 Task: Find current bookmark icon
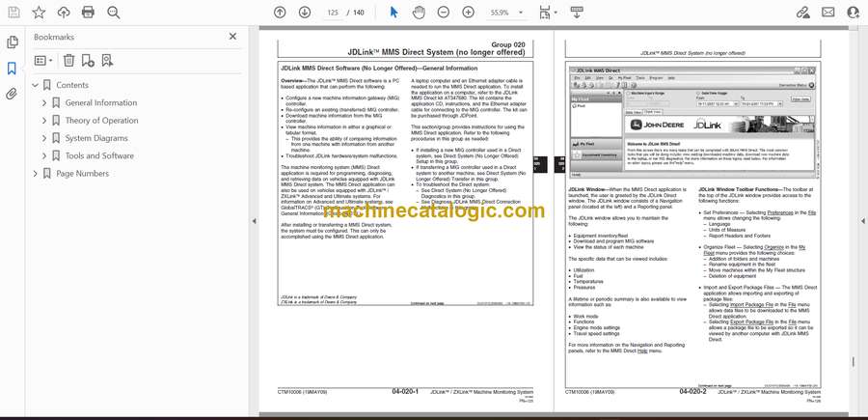click(107, 61)
